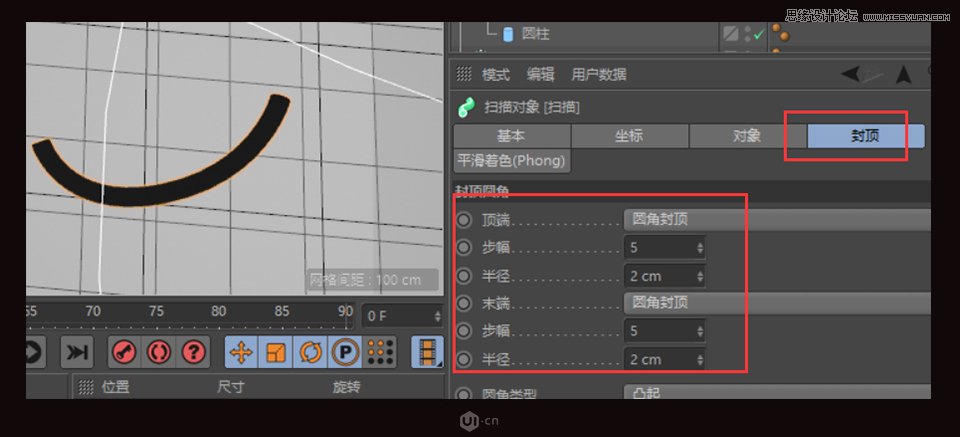This screenshot has height=437, width=960.
Task: Toggle point level animation dots icon
Action: click(x=380, y=352)
